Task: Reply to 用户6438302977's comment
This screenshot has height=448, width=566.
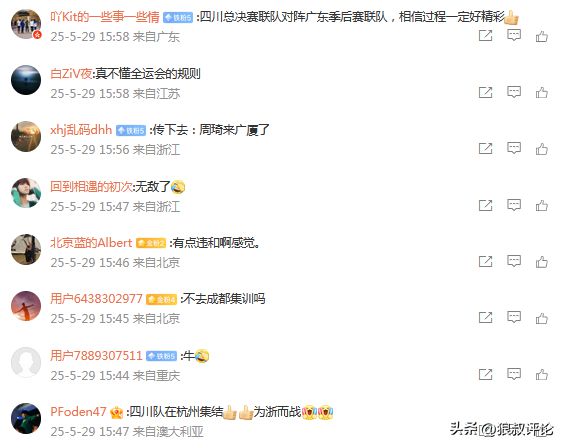Action: pyautogui.click(x=514, y=318)
